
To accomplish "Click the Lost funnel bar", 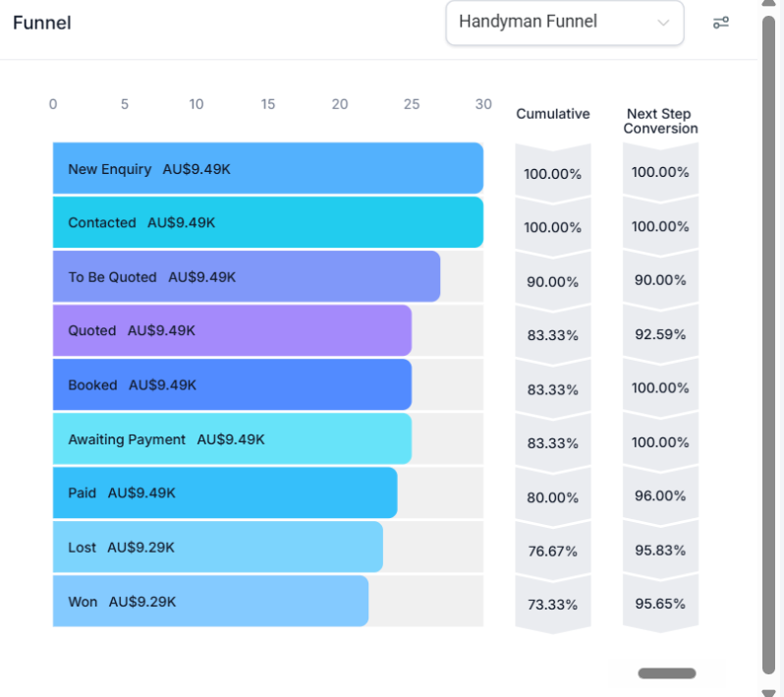I will click(x=218, y=547).
